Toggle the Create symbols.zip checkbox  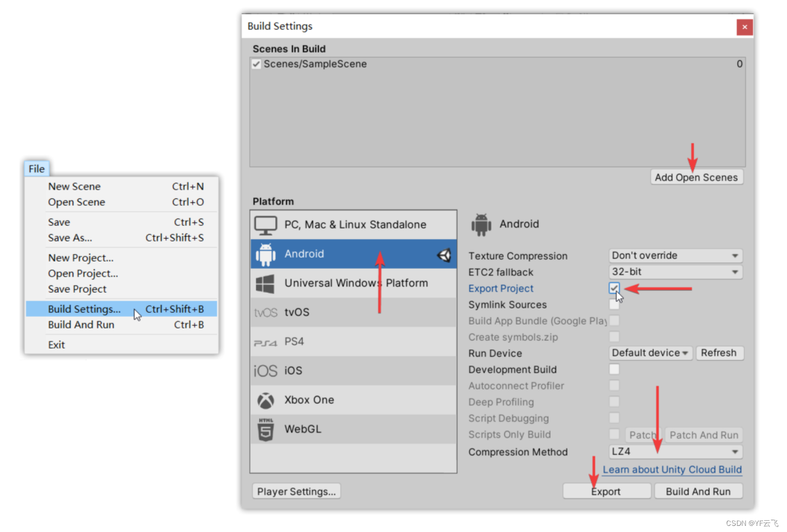coord(614,337)
